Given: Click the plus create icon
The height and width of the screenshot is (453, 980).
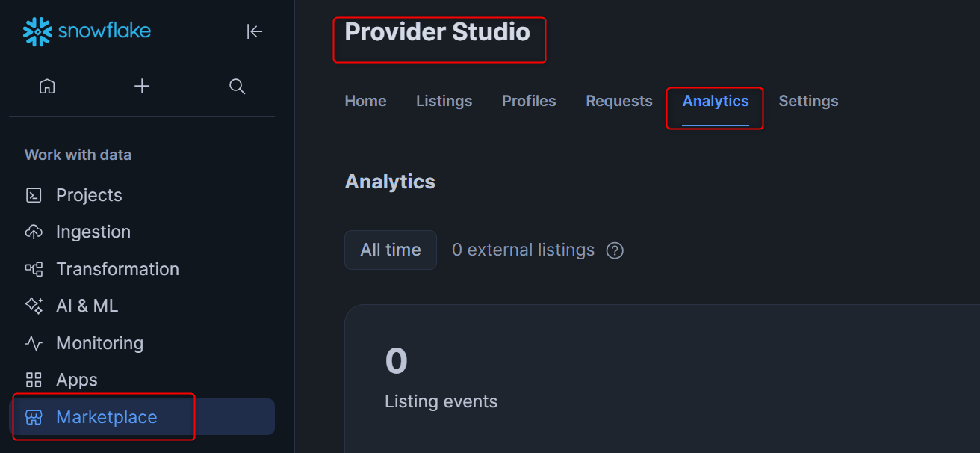Looking at the screenshot, I should tap(142, 87).
